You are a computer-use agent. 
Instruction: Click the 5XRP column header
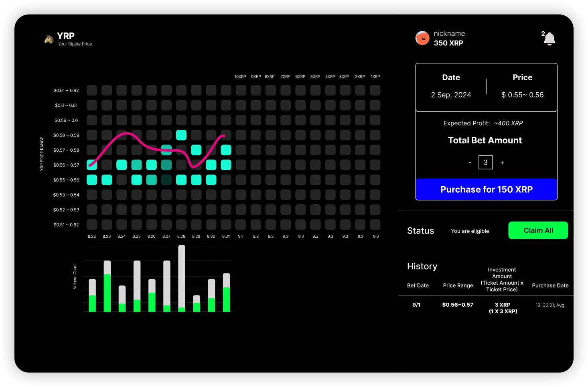(315, 77)
